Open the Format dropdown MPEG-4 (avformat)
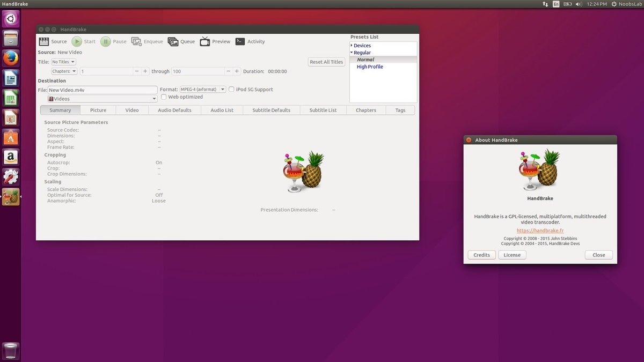 pyautogui.click(x=203, y=90)
